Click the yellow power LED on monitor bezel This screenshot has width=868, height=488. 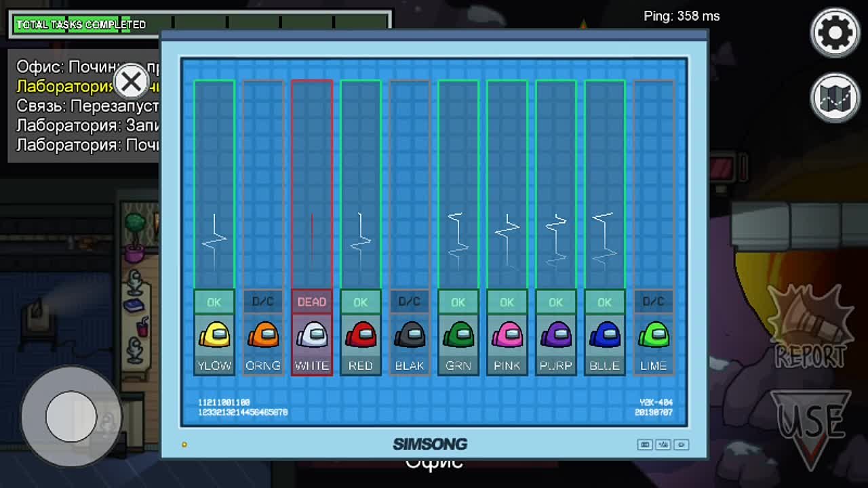pos(184,445)
